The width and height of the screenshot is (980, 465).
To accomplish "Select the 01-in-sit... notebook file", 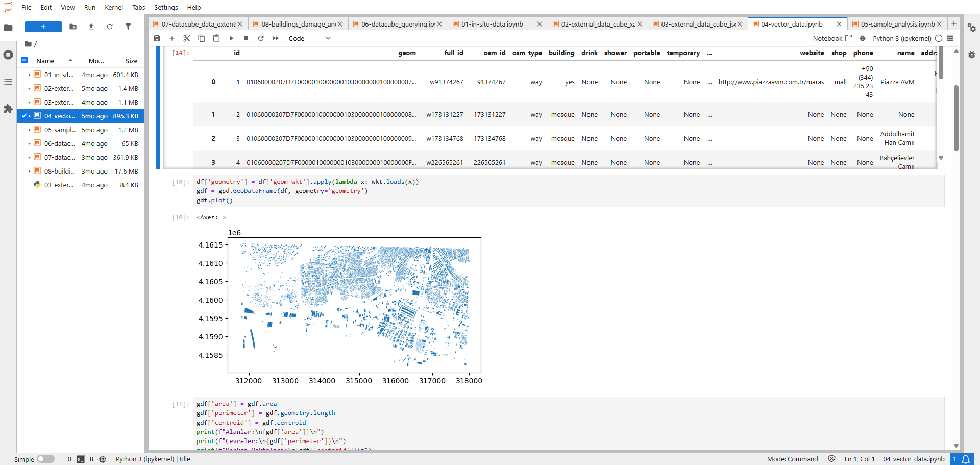I will [82, 75].
